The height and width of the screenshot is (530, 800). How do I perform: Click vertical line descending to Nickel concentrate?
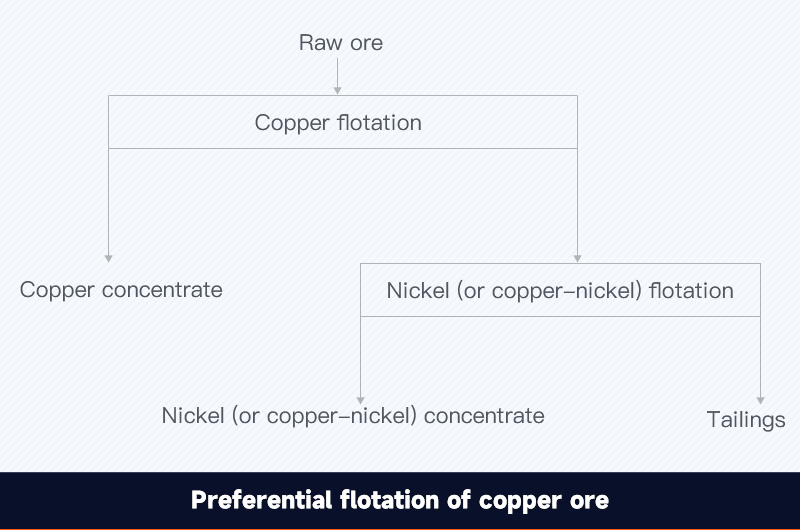[x=360, y=357]
